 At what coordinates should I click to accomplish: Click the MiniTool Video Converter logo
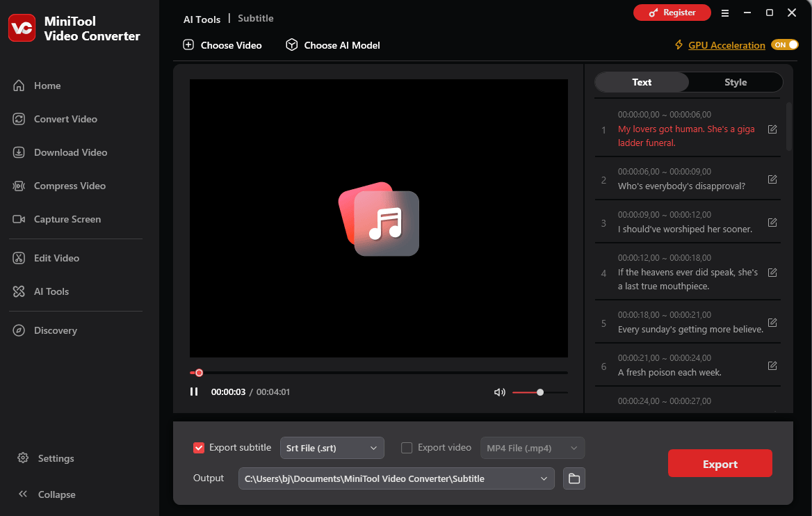tap(22, 28)
